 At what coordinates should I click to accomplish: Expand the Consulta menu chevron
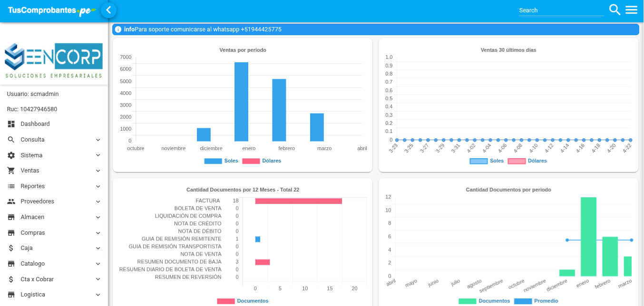pos(98,140)
